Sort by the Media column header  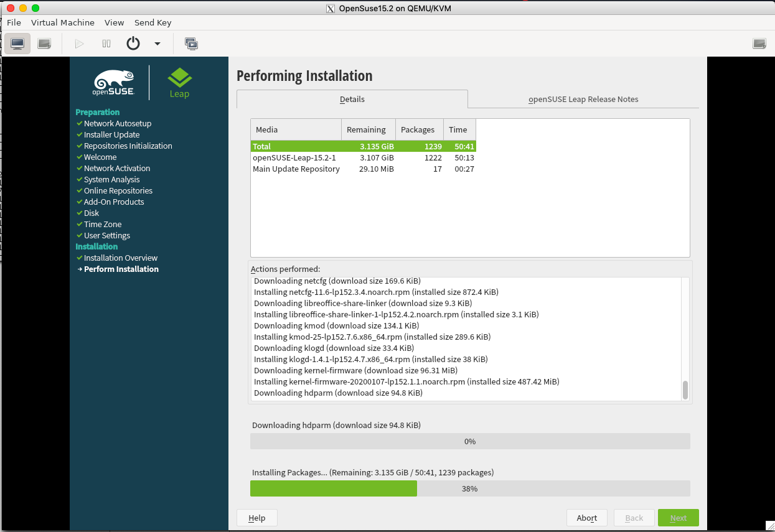pos(296,129)
